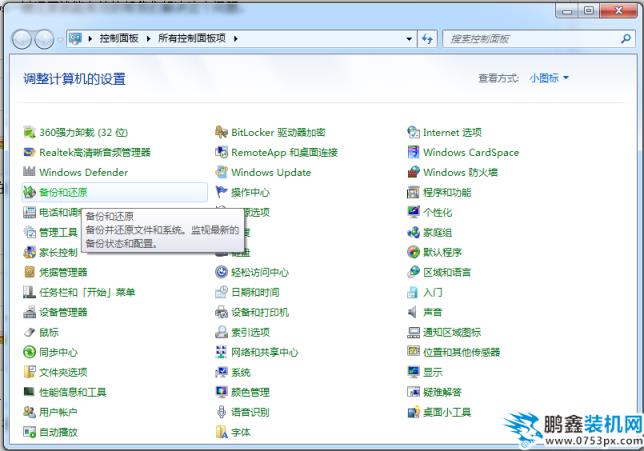Select the 所有控制面板项 breadcrumb
Image resolution: width=644 pixels, height=451 pixels.
192,39
